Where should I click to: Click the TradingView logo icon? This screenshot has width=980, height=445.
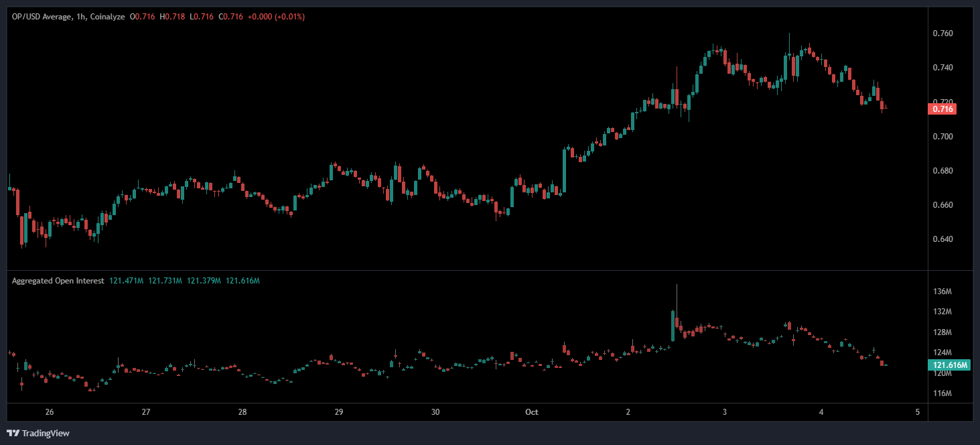tap(13, 433)
